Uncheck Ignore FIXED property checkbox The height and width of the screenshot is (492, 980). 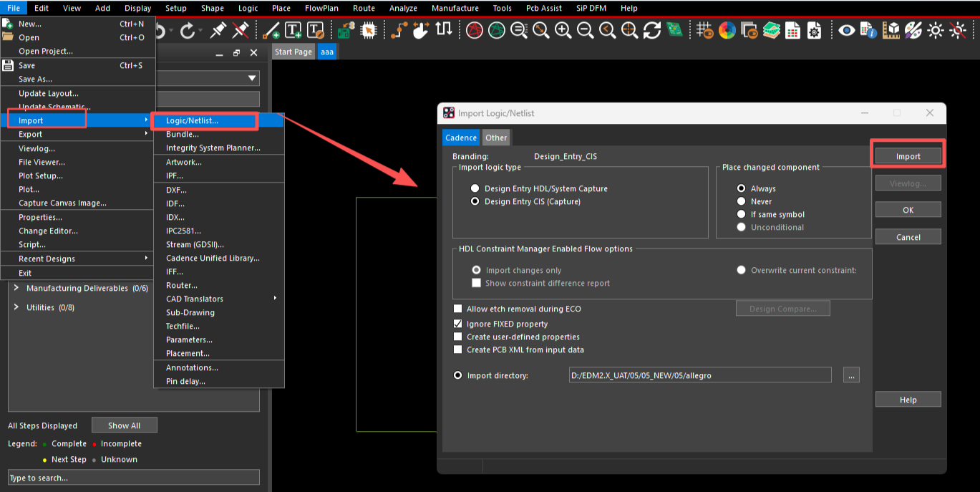click(458, 324)
